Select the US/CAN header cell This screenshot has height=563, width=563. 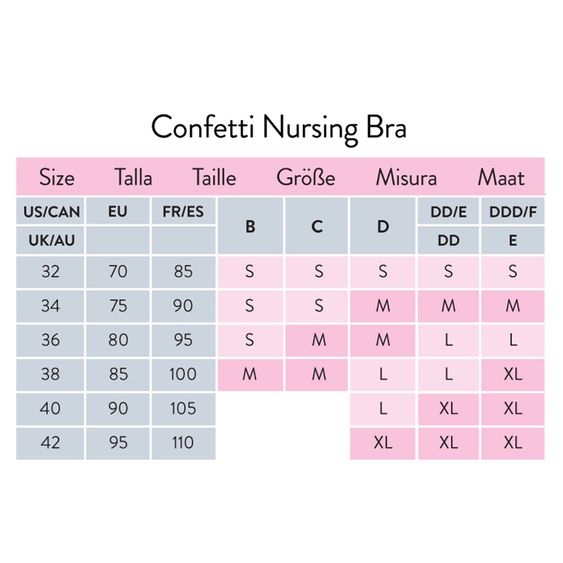click(50, 211)
